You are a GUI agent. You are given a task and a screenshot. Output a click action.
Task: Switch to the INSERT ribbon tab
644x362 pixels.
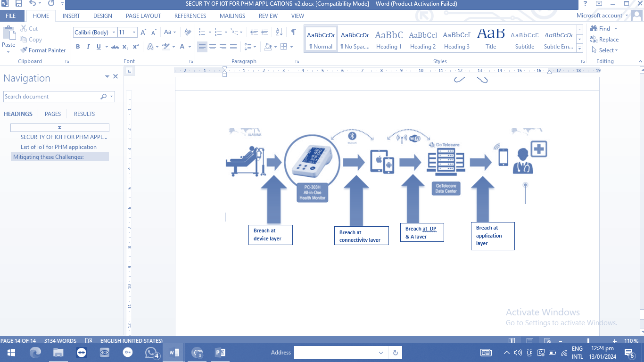(71, 16)
